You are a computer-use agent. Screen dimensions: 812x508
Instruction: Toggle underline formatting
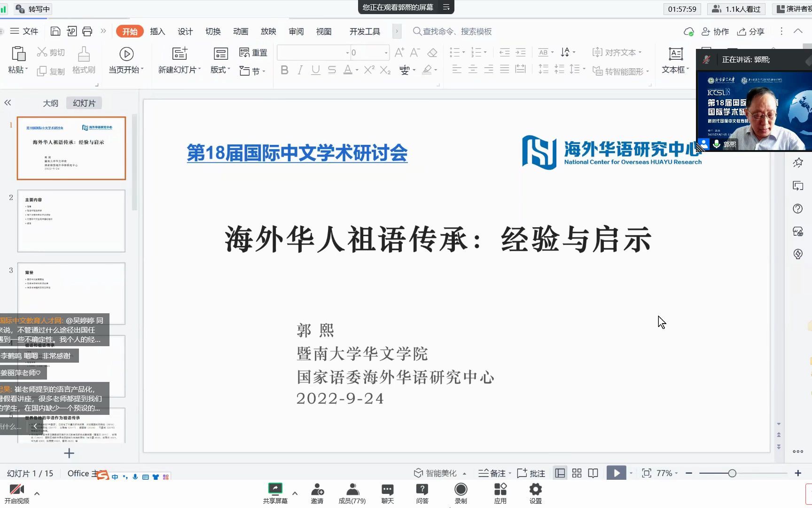click(315, 70)
